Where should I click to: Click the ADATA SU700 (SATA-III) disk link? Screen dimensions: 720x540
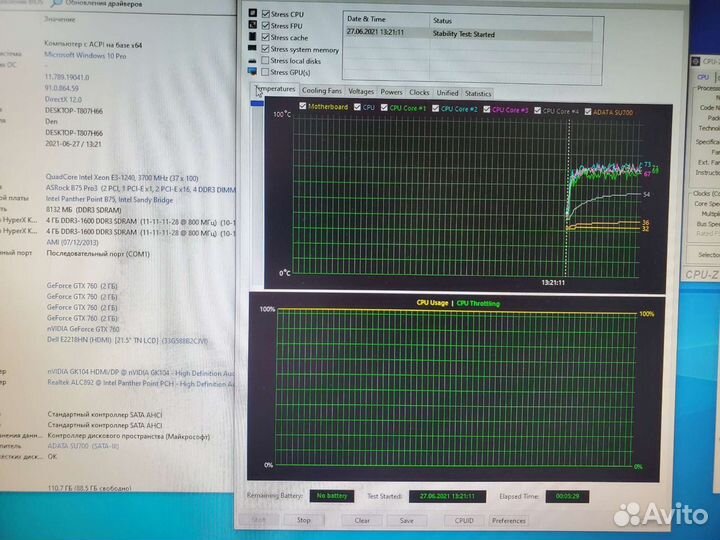[83, 446]
